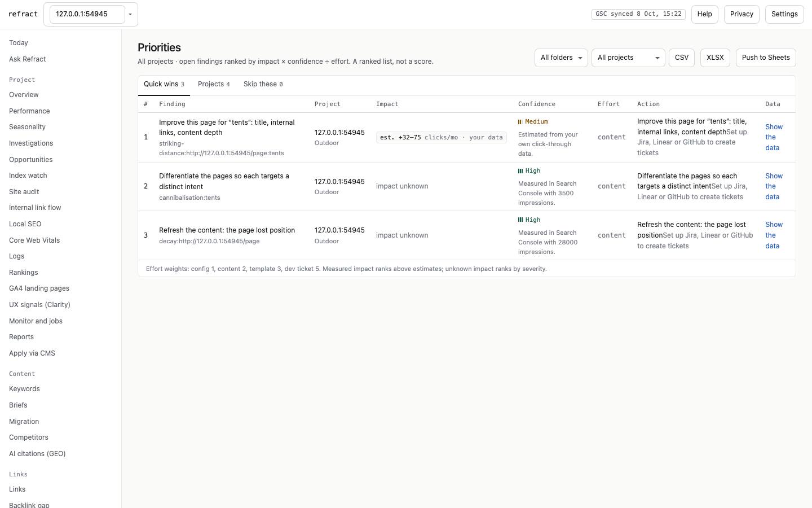812x508 pixels.
Task: Go to Core Web Vitals page
Action: [x=34, y=240]
